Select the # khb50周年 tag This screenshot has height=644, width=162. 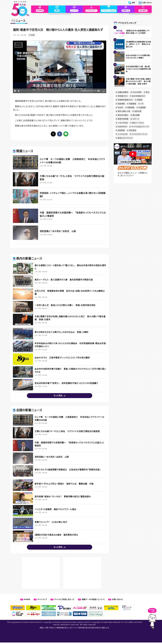click(x=136, y=92)
